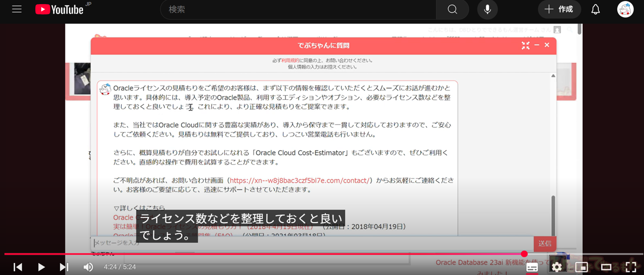
Task: Click the bot avatar beside the reply
Action: 105,89
